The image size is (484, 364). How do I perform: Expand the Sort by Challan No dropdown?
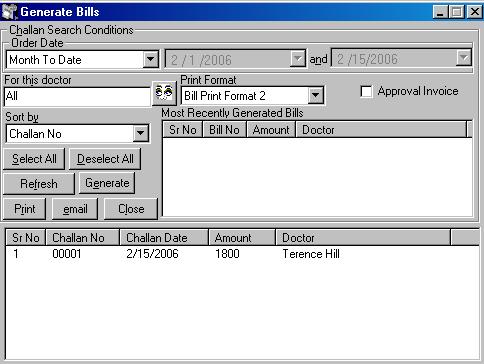[x=141, y=133]
